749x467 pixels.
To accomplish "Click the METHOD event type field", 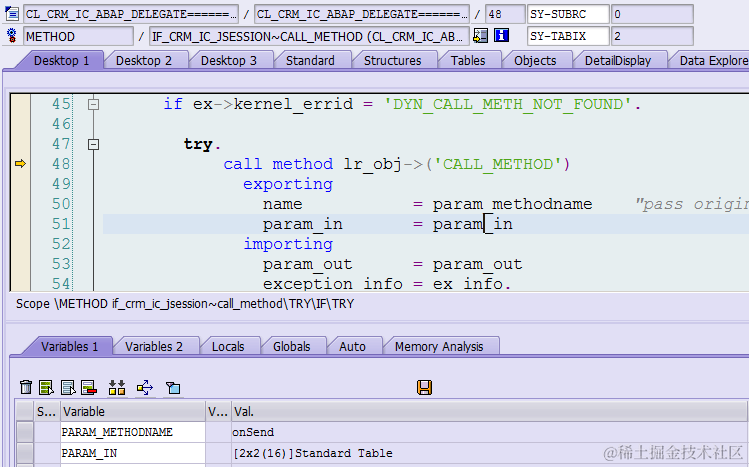I will pyautogui.click(x=78, y=36).
